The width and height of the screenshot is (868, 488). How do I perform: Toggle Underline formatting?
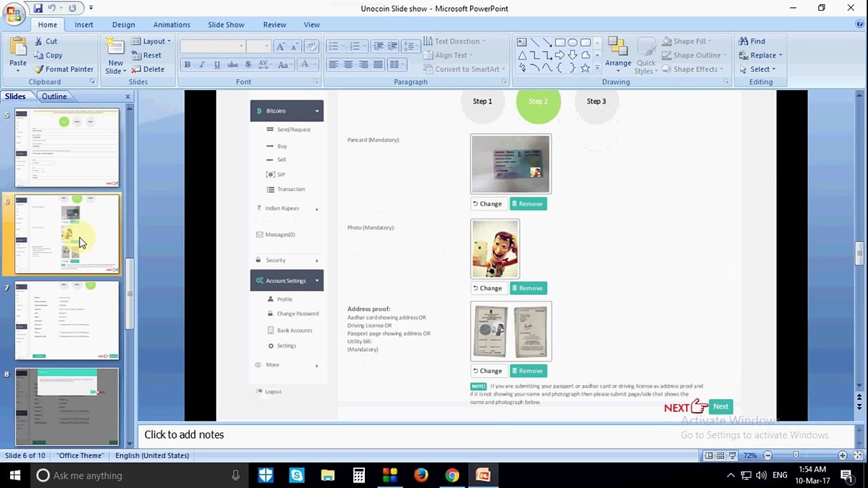pyautogui.click(x=217, y=64)
